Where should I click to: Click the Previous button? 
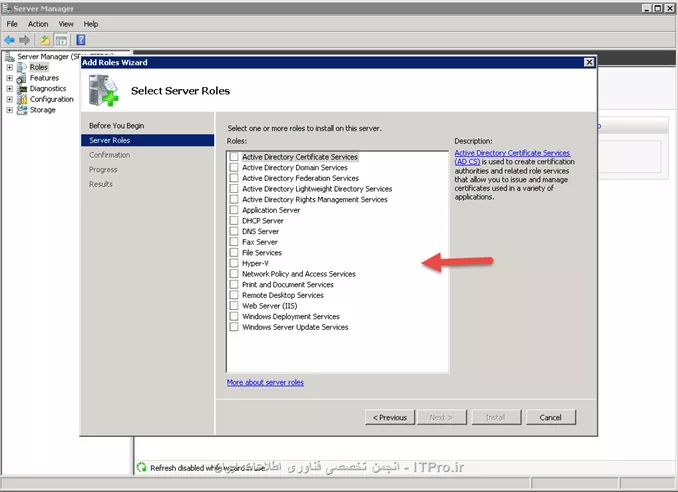click(x=390, y=417)
